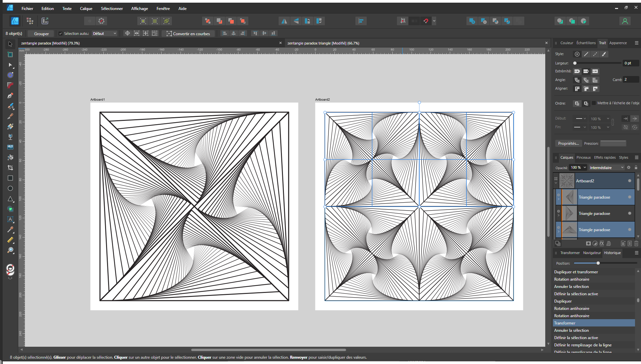Select the Rectangle shape tool
The width and height of the screenshot is (641, 364).
(10, 178)
